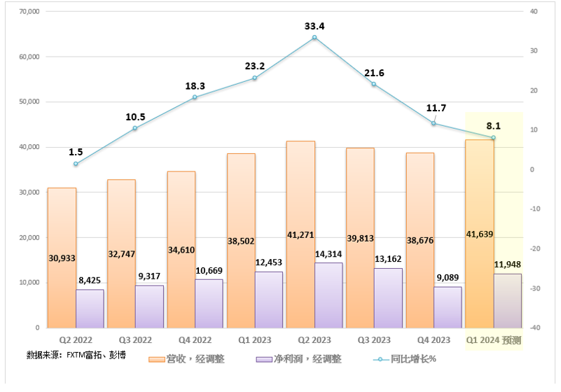Viewport: 561px width, 392px height.
Task: Click the 数据来源 FXTM富拓、彭博 source text
Action: pos(76,354)
